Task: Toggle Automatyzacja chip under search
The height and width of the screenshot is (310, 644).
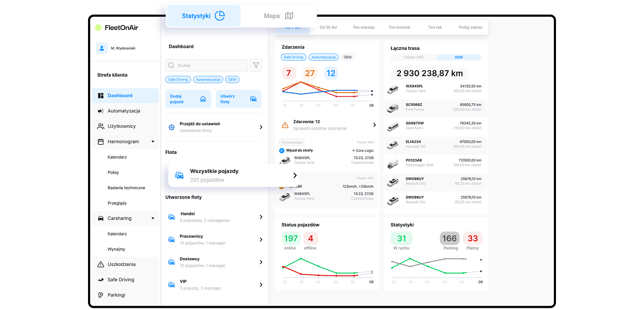Action: click(x=208, y=80)
